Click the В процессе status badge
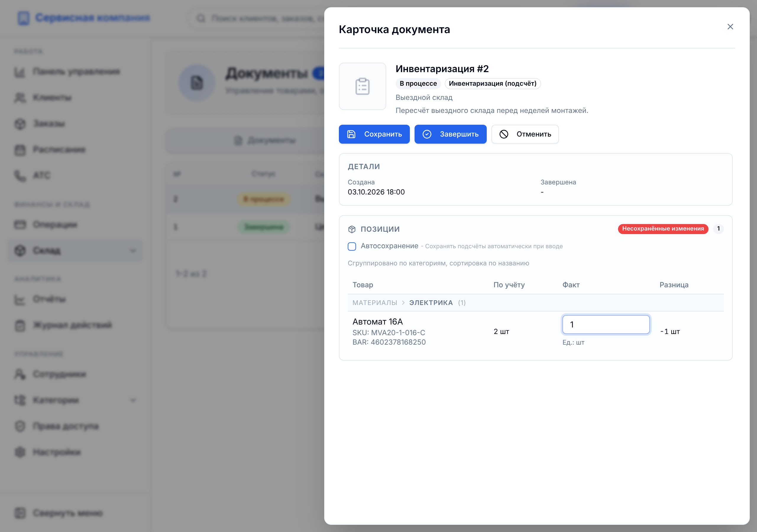 [x=418, y=84]
